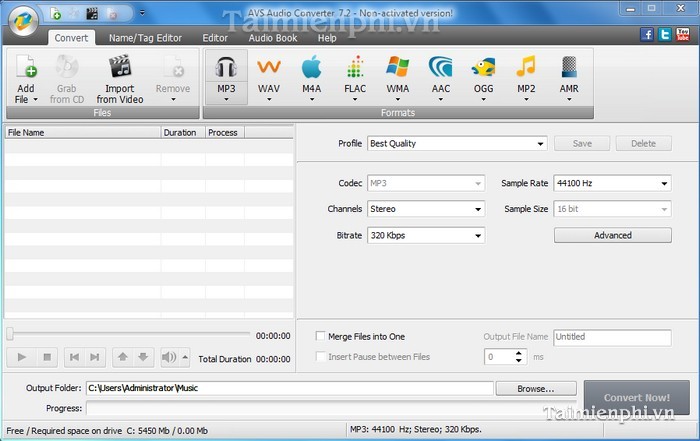Click the Add File icon
700x441 pixels.
point(26,67)
